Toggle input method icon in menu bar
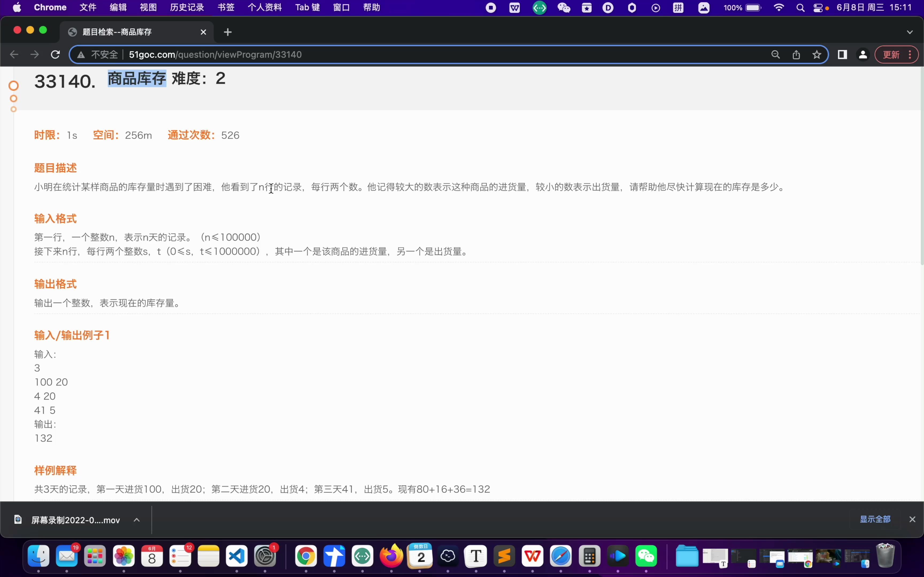Screen dimensions: 924x577 [x=678, y=8]
